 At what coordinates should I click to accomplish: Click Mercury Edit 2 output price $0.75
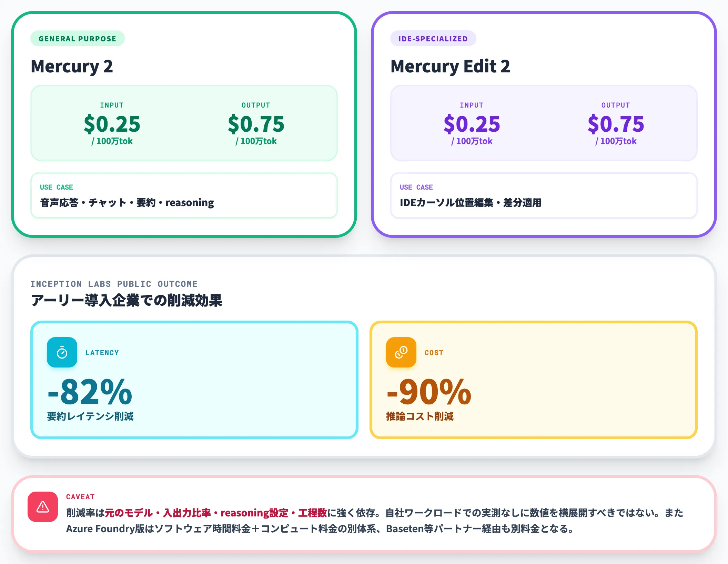pyautogui.click(x=616, y=124)
